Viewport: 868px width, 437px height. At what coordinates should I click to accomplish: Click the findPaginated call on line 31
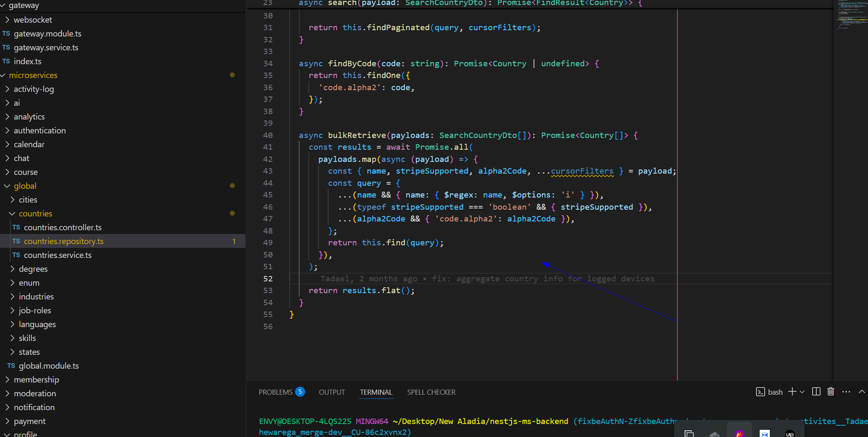click(x=398, y=27)
